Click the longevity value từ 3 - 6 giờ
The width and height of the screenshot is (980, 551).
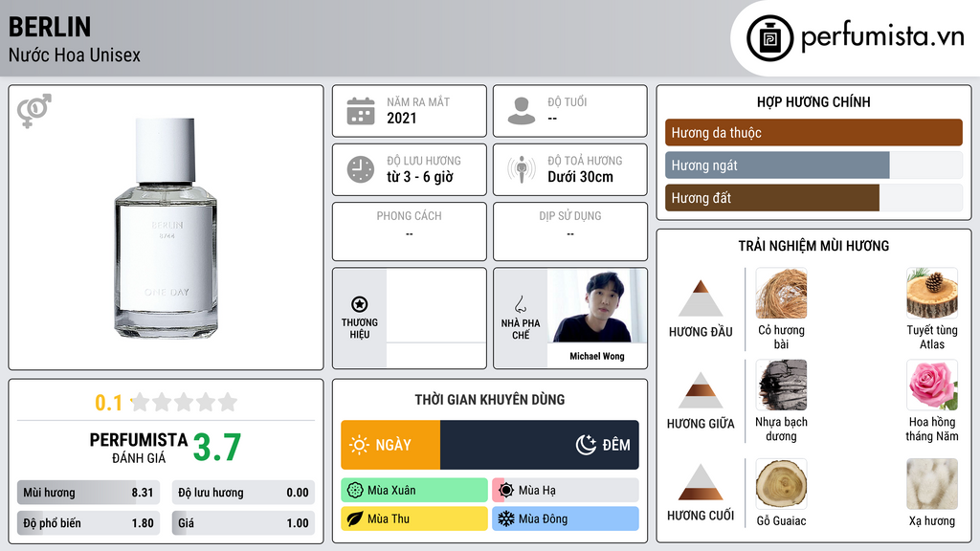(x=419, y=177)
